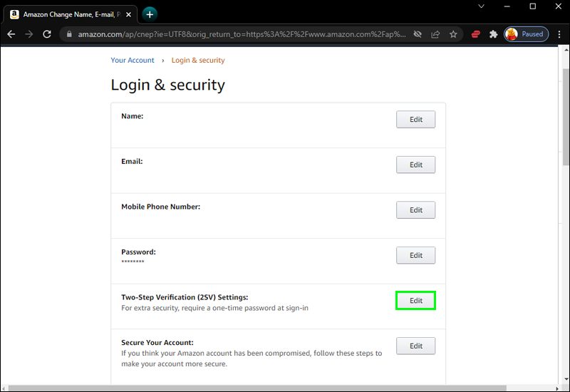Click the browser back arrow
Viewport: 570px width, 392px height.
click(11, 34)
